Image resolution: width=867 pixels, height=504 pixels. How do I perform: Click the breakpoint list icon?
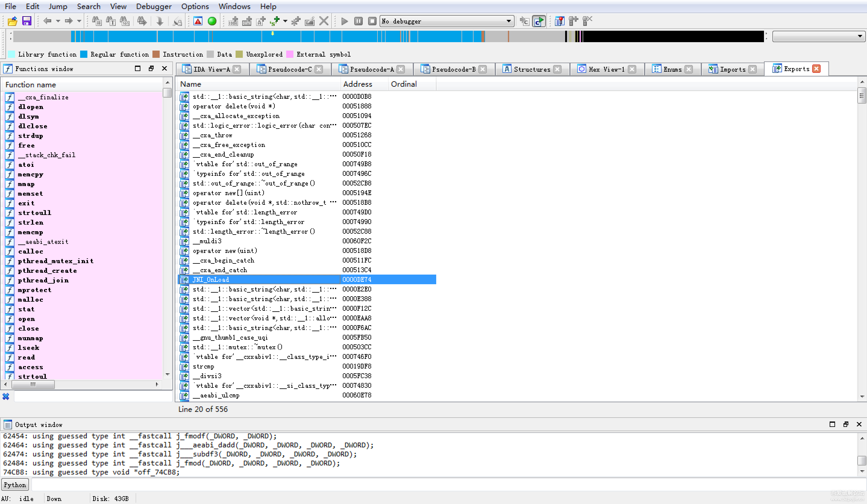pos(559,21)
